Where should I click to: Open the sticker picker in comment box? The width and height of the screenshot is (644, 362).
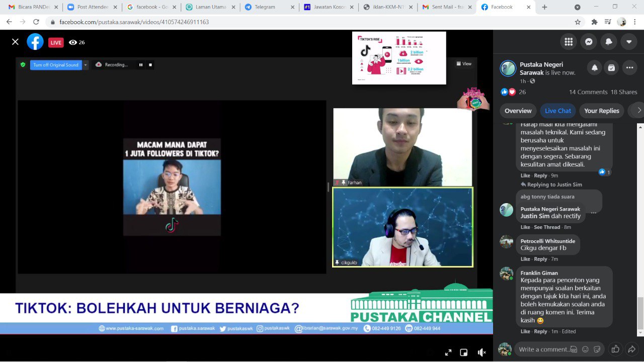click(597, 349)
